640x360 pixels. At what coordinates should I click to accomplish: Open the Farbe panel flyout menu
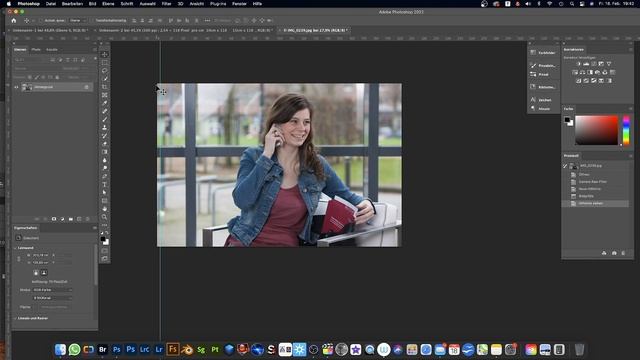click(631, 109)
